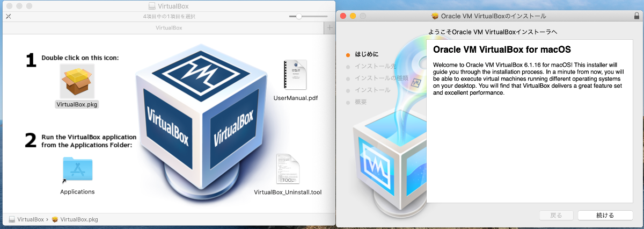Click the disabled 戻る back button

pos(557,215)
